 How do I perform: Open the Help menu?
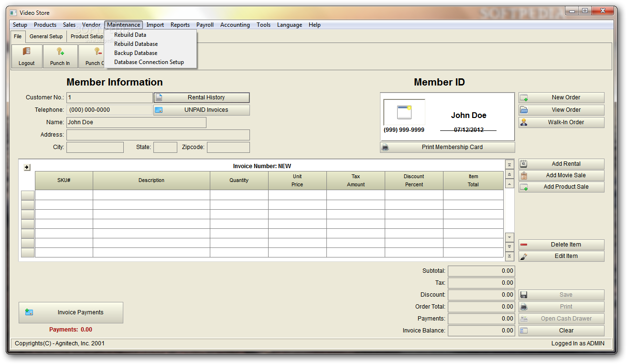(x=314, y=25)
